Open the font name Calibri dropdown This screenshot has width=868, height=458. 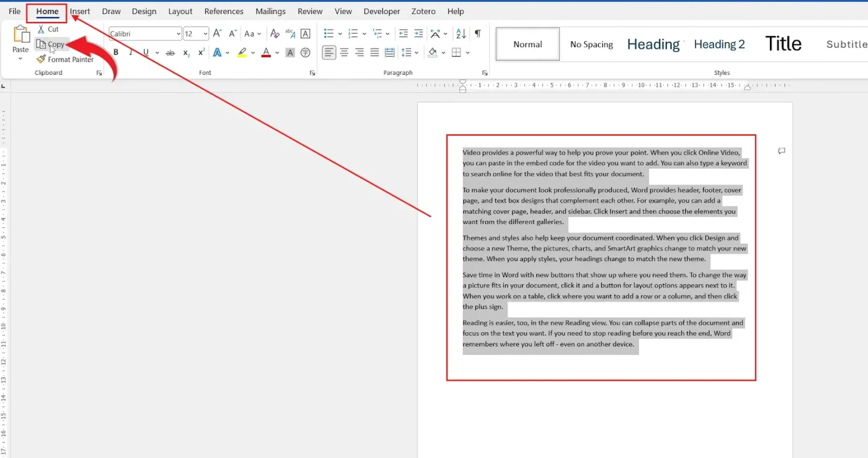click(x=178, y=34)
